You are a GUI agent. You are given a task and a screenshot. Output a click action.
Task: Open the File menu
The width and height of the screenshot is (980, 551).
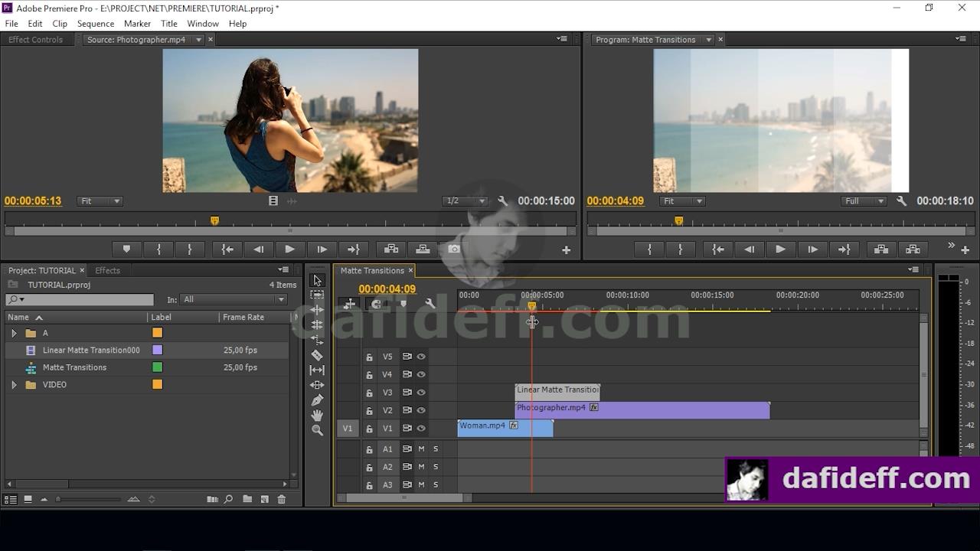coord(11,24)
